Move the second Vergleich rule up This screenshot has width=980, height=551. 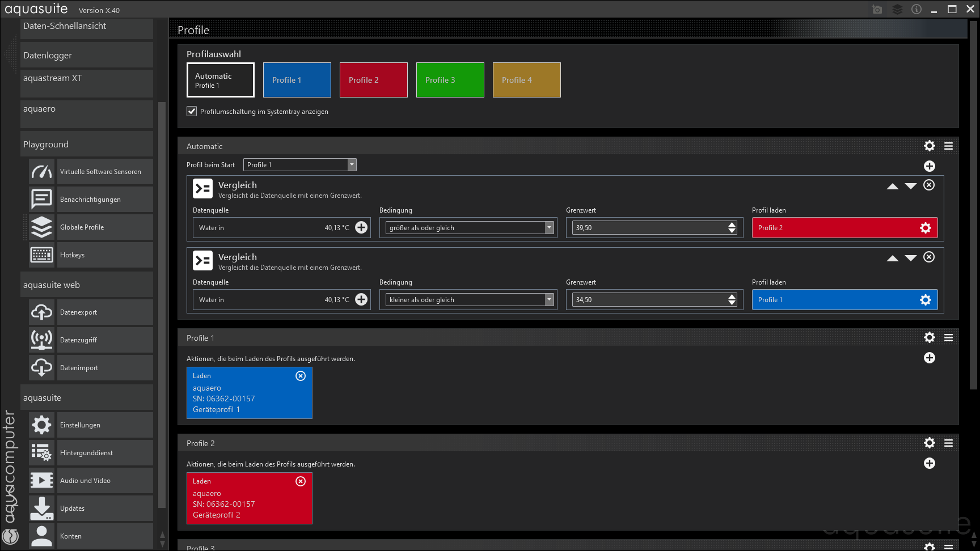click(x=892, y=258)
